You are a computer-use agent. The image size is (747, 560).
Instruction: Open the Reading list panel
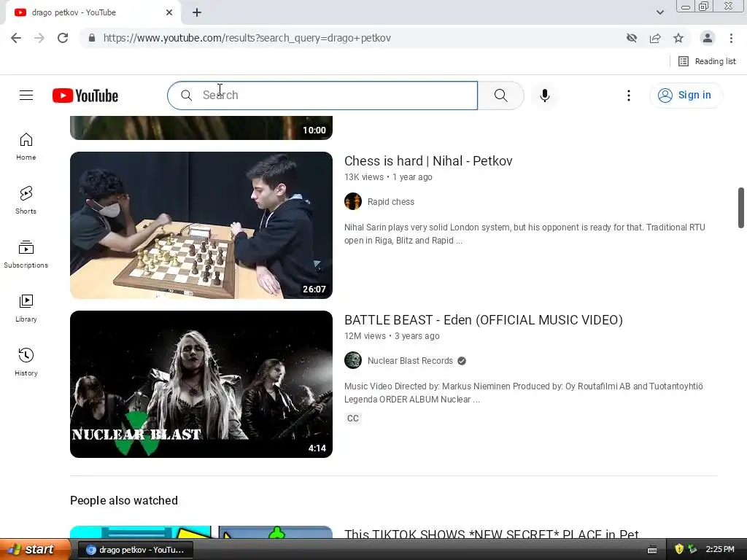[707, 61]
